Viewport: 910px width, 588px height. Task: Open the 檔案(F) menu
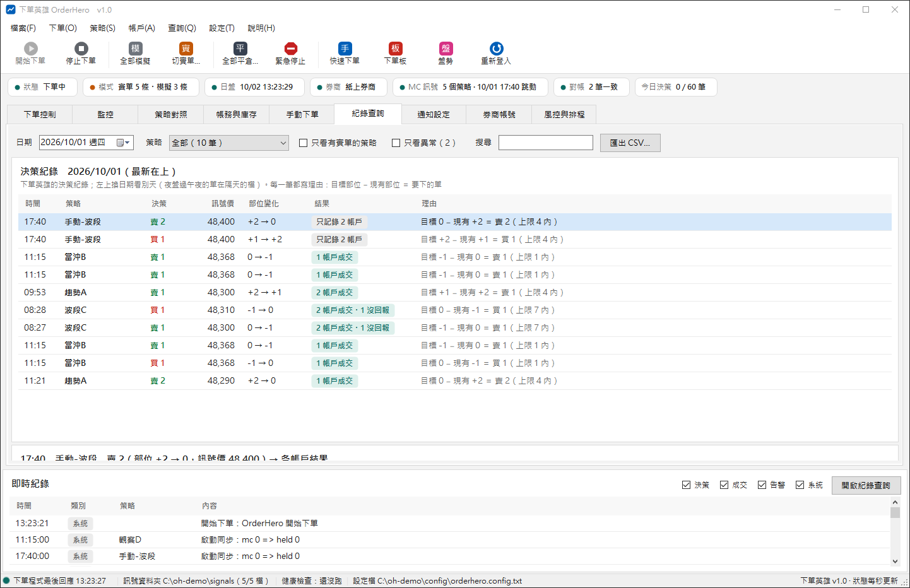point(23,28)
